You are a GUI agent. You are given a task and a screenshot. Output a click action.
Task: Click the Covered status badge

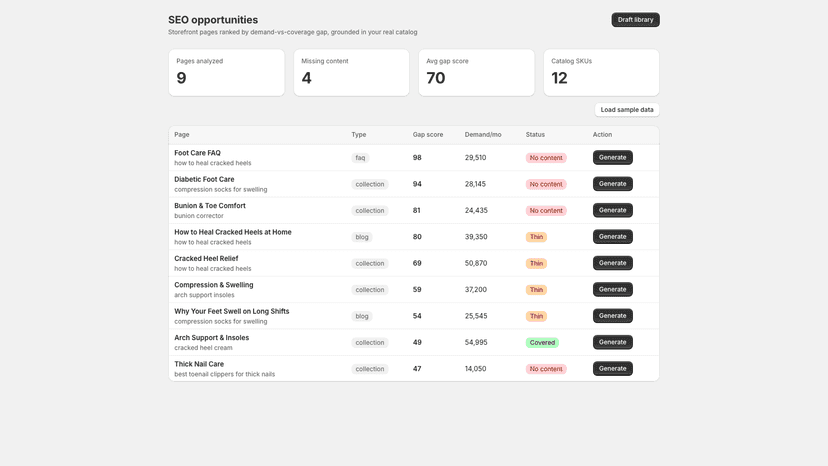coord(542,343)
